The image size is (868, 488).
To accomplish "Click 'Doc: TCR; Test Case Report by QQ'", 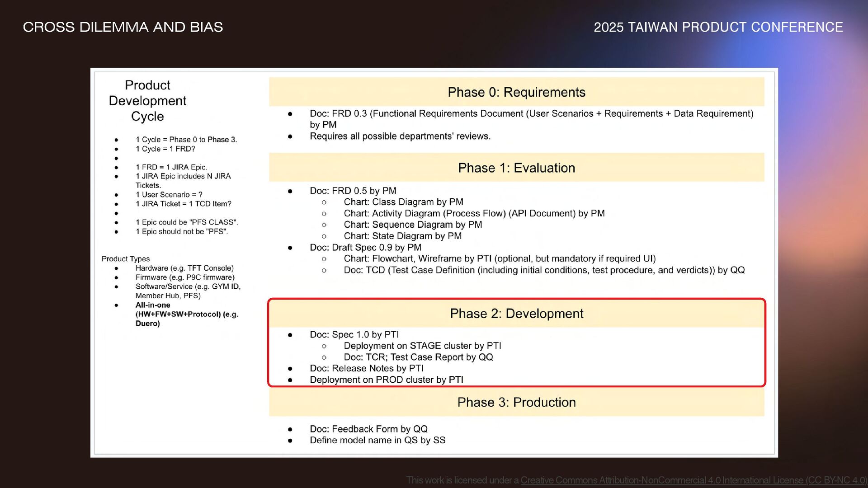I will [418, 357].
